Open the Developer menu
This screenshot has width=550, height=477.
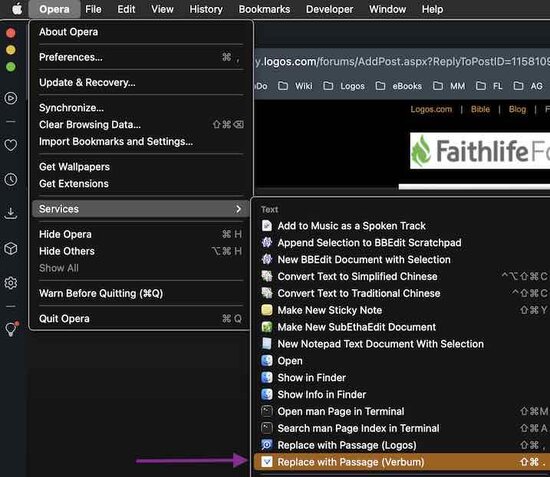pyautogui.click(x=329, y=9)
